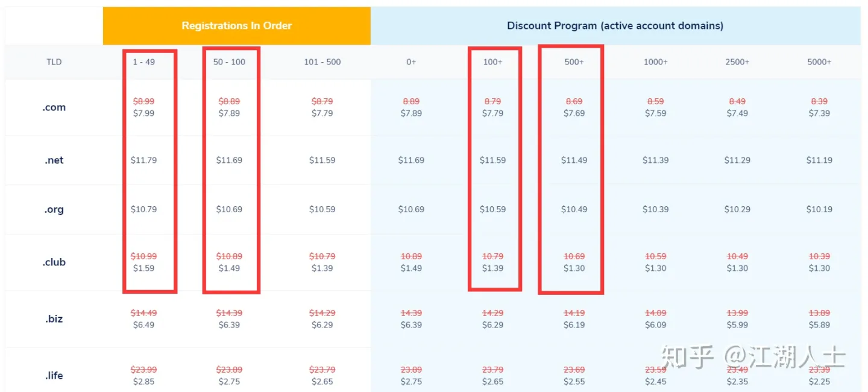Select the $10.19 .org price

click(819, 210)
